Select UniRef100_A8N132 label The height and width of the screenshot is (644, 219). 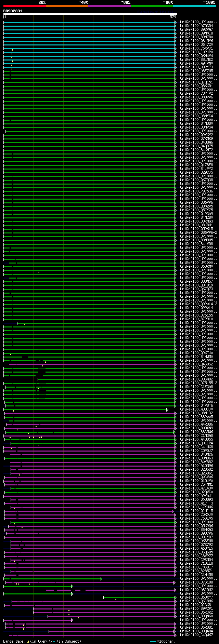pos(196,413)
